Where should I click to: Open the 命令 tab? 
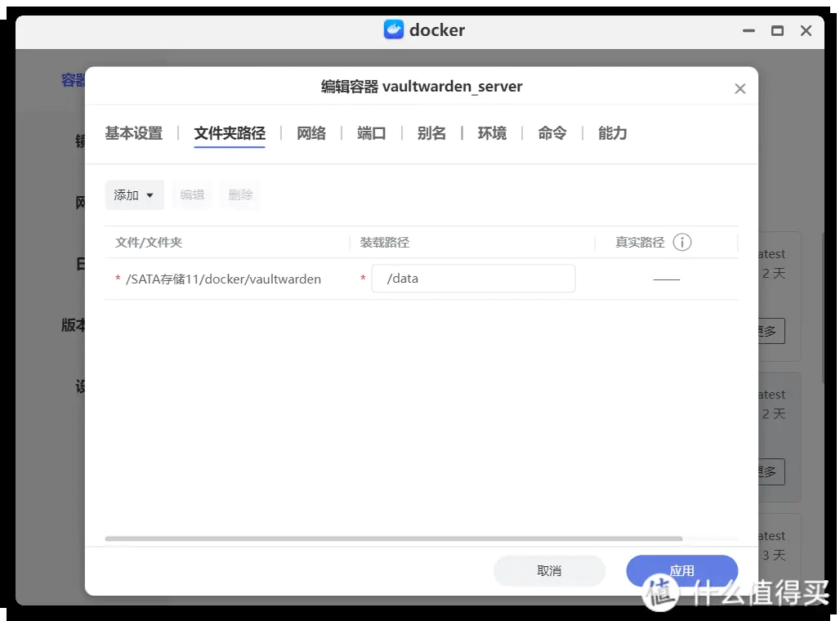552,133
